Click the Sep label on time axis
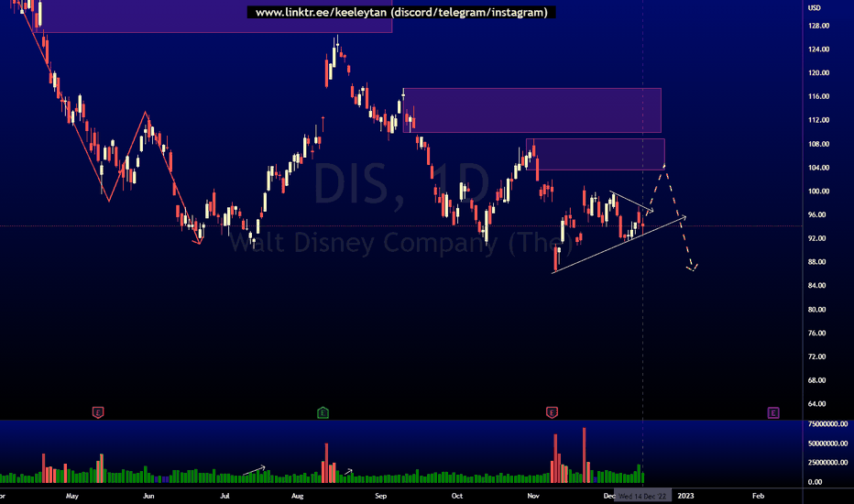 [x=380, y=496]
